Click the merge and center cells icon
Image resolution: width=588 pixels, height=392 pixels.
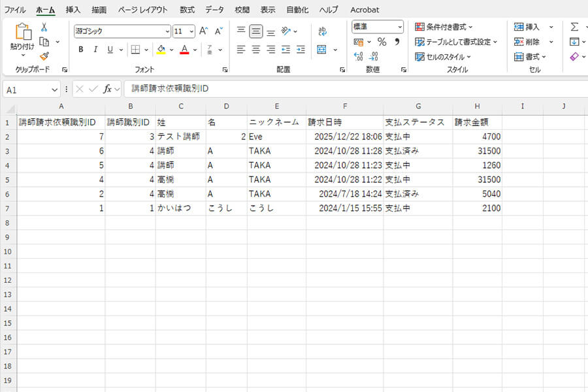pos(322,49)
